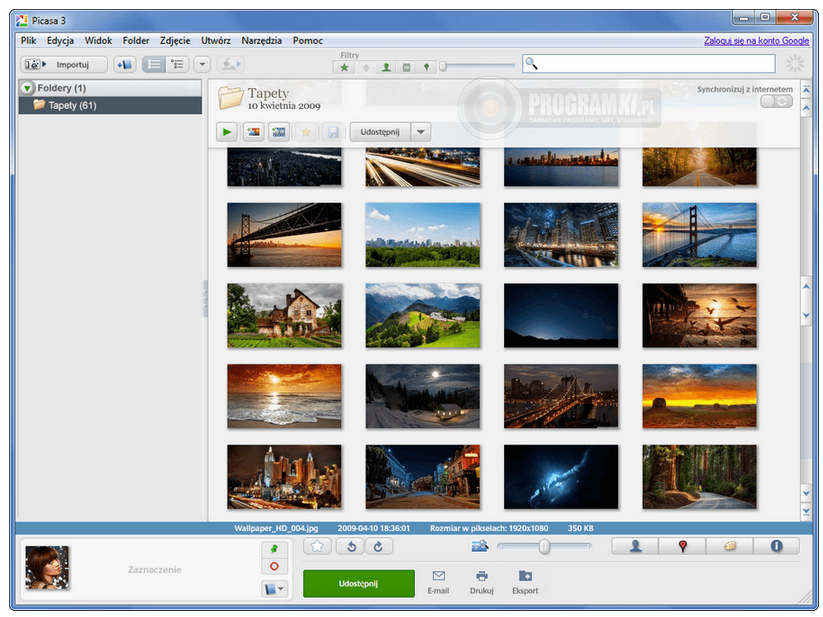823x617 pixels.
Task: Select the cottage house wallpaper thumbnail
Action: click(284, 315)
